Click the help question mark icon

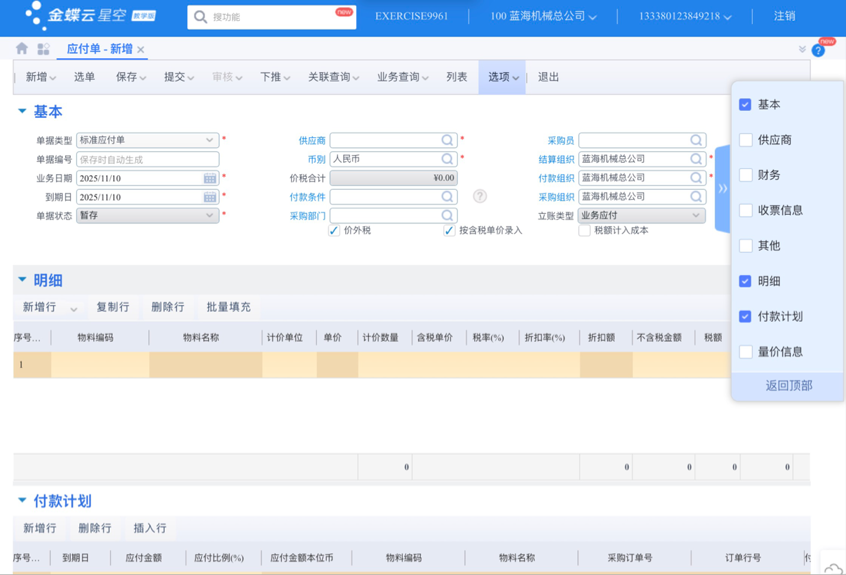480,196
